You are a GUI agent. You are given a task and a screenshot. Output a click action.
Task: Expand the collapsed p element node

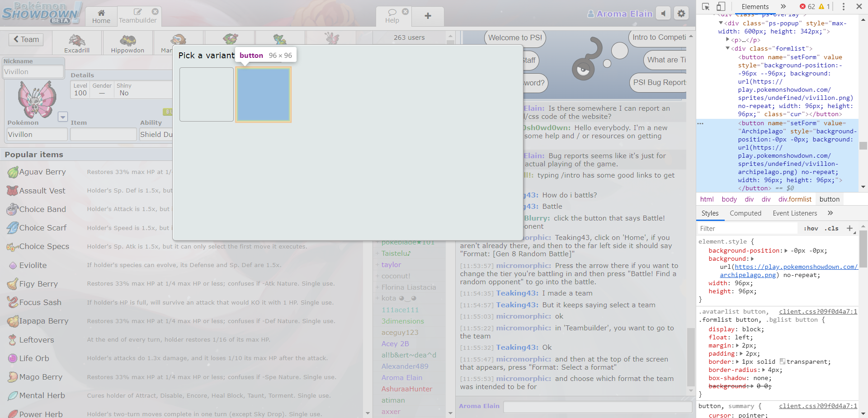click(727, 40)
